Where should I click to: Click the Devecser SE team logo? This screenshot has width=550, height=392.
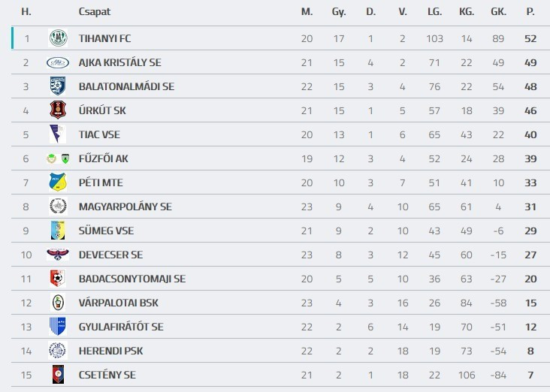(x=58, y=255)
